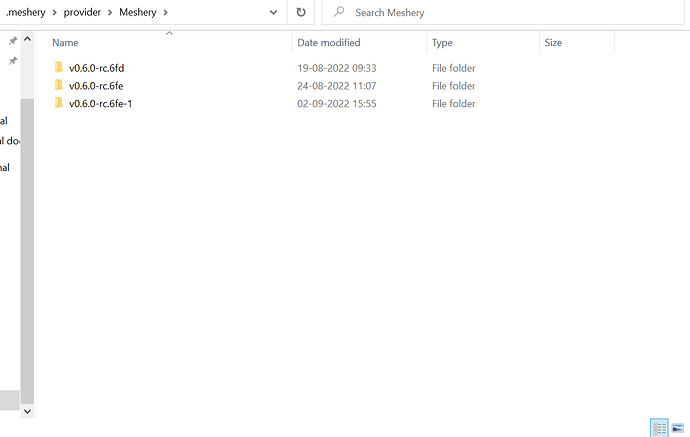Viewport: 690px width, 437px height.
Task: Expand chevron after provider in breadcrumb
Action: pyautogui.click(x=110, y=12)
